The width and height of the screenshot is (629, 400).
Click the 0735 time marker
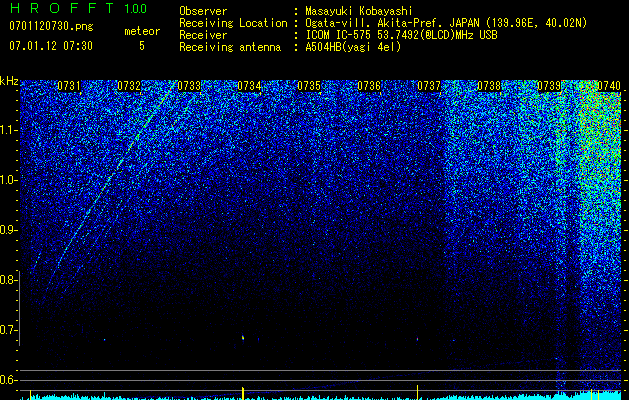[309, 86]
